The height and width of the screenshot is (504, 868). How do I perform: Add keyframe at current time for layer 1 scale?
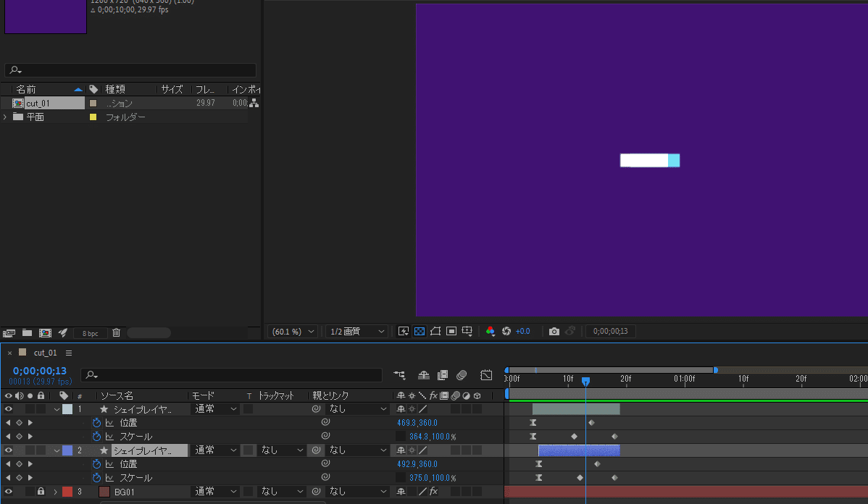click(x=19, y=437)
